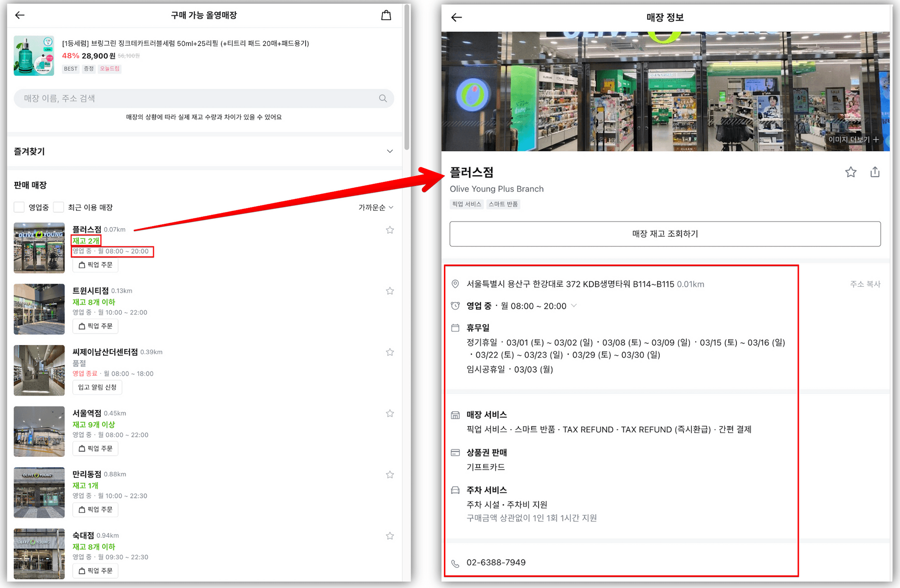
Task: Select the 서울역점 store name
Action: (x=87, y=413)
